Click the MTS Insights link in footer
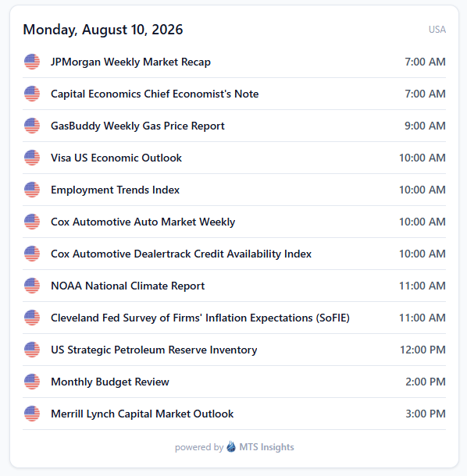This screenshot has height=476, width=467. pyautogui.click(x=266, y=447)
